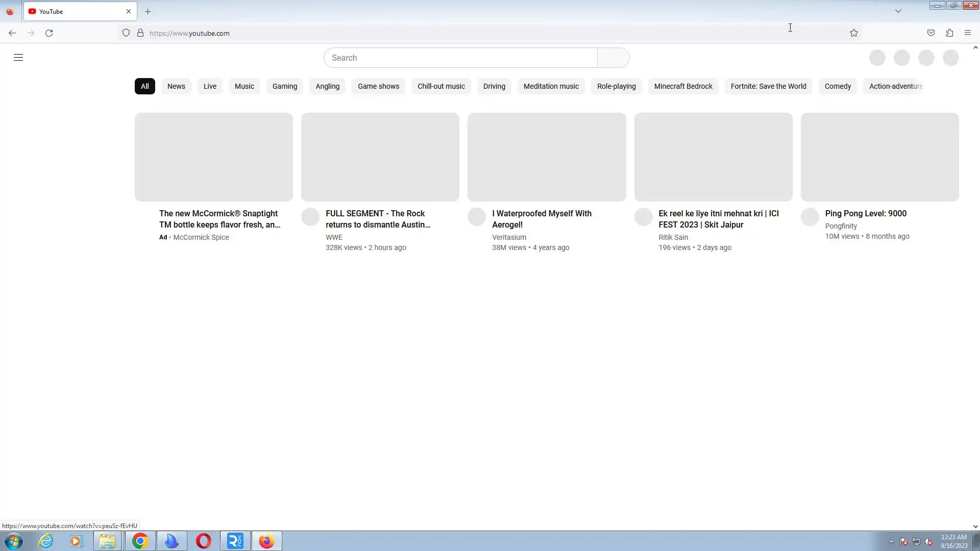Screen dimensions: 980x551
Task: Select the Music category chip
Action: [x=244, y=86]
